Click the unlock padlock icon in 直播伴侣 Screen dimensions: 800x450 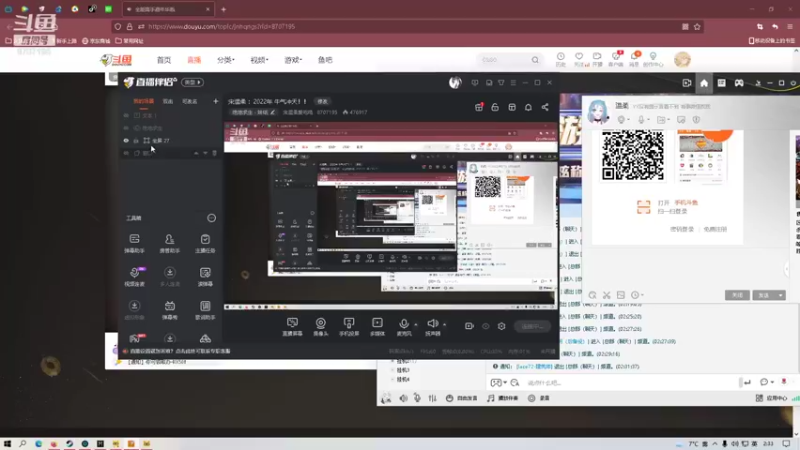[x=495, y=107]
